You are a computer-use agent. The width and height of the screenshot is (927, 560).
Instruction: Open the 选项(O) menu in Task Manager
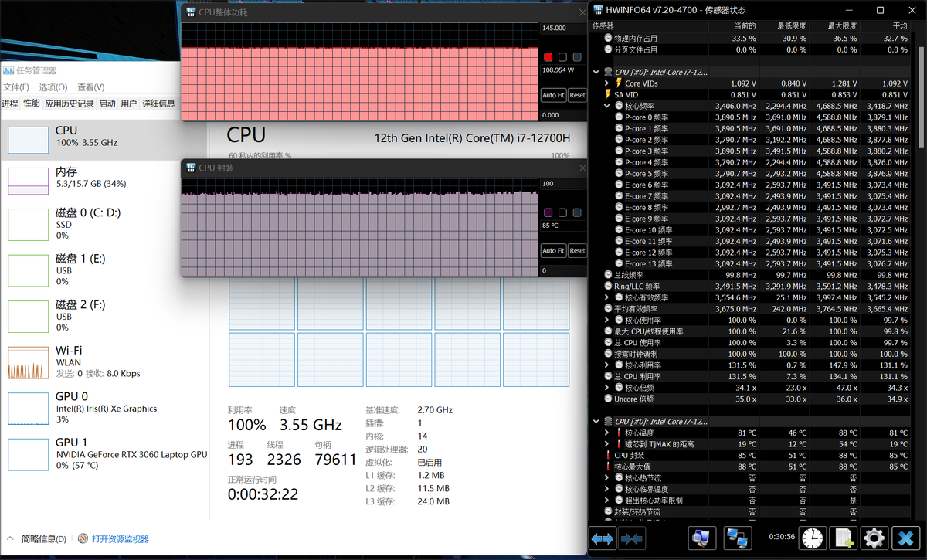click(x=53, y=87)
